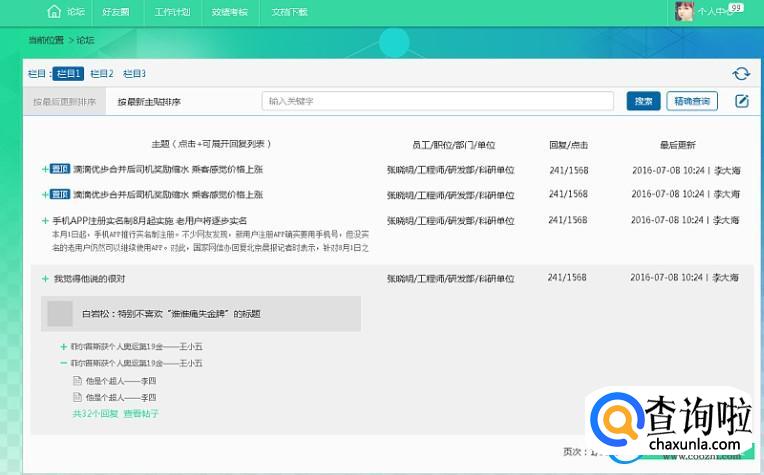Image resolution: width=764 pixels, height=475 pixels.
Task: Click the 回复/点击 column header
Action: 568,145
